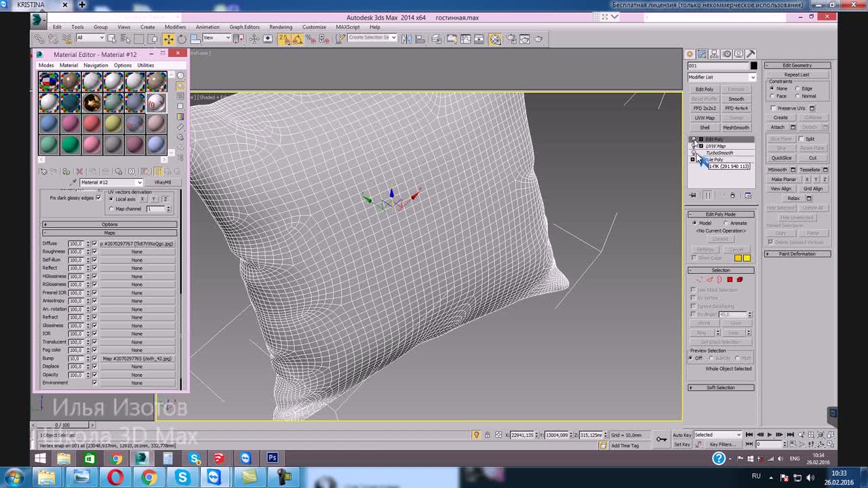Select Edge constraint radio button
868x488 pixels.
coord(797,89)
